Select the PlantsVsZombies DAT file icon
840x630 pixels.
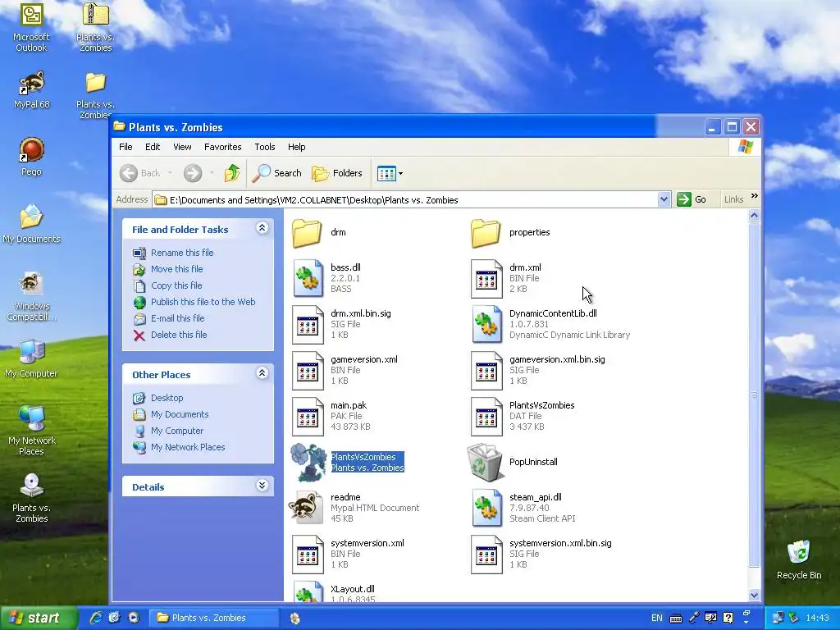tap(486, 416)
